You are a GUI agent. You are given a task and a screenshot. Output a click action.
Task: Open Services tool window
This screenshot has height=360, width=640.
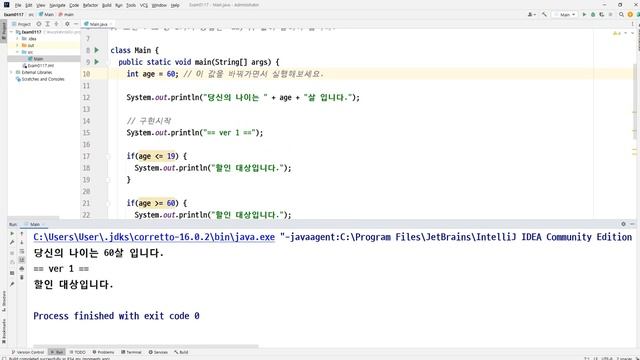158,352
